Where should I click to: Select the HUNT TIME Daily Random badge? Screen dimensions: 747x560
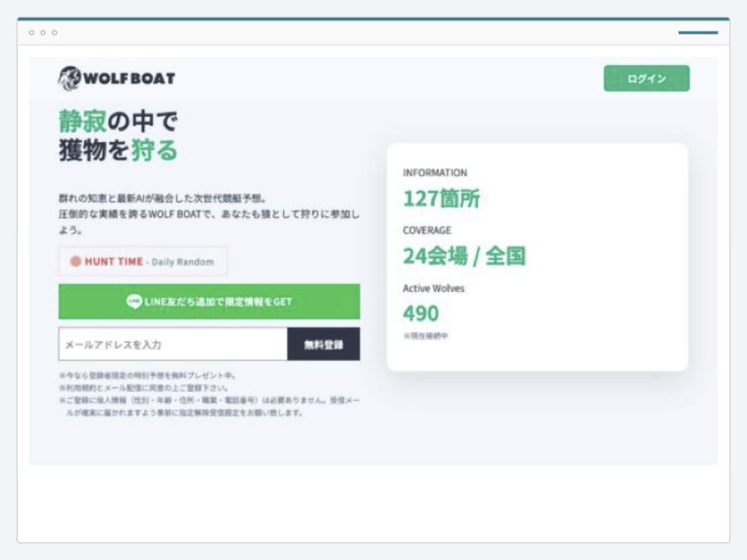tap(143, 261)
